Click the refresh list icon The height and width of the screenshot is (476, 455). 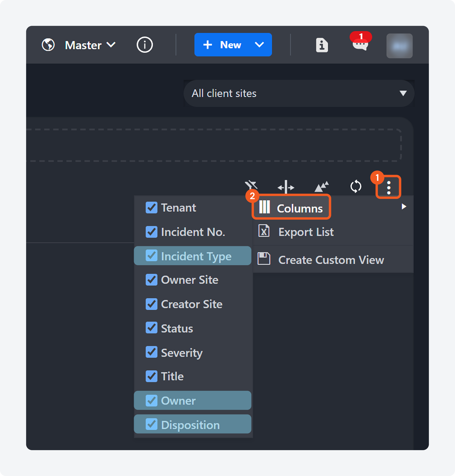356,187
